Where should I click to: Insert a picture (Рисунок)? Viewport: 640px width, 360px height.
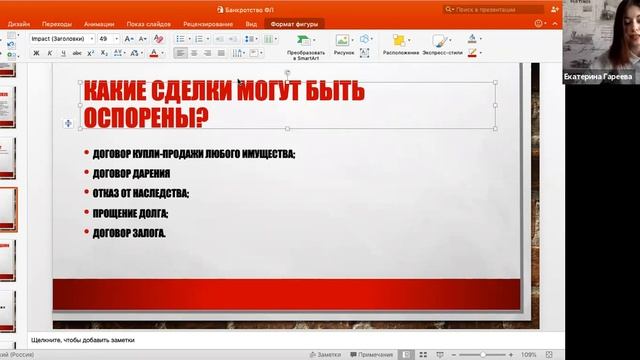[x=344, y=44]
